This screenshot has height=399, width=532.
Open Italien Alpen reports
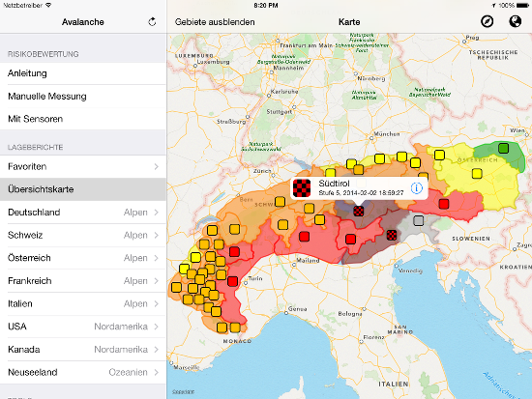(x=83, y=303)
